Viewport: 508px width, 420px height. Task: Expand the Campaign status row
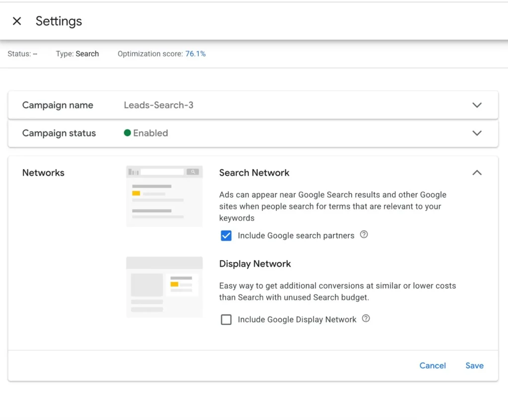[477, 133]
